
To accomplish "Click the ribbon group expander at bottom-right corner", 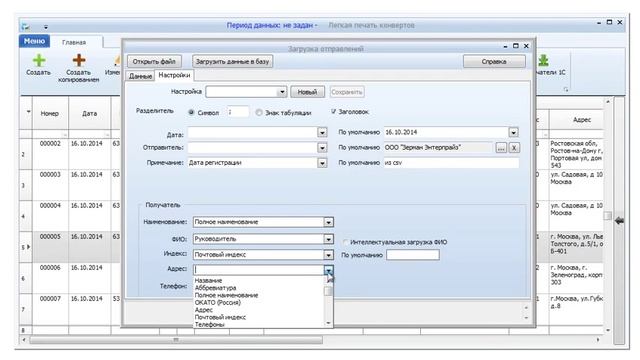I will 566,89.
